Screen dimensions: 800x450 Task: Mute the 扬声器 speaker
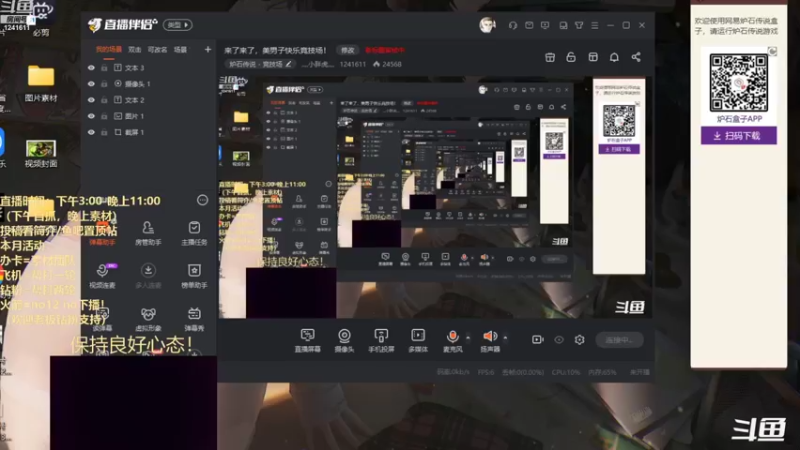490,340
